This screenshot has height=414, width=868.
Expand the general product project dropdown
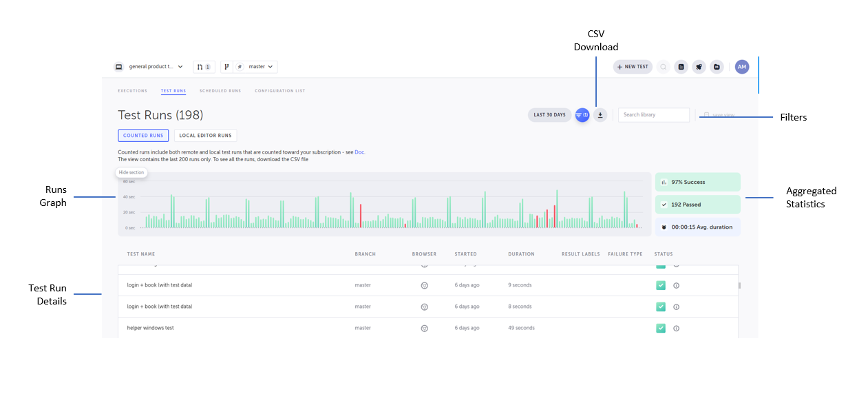pyautogui.click(x=149, y=67)
